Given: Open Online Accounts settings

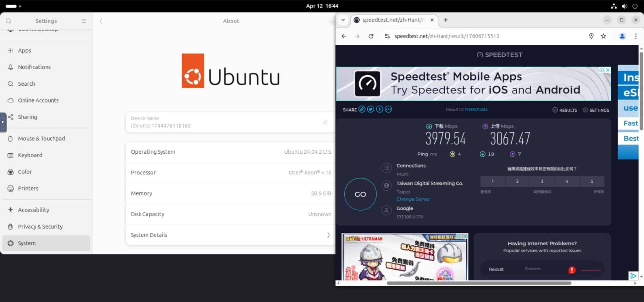Looking at the screenshot, I should pos(46,100).
